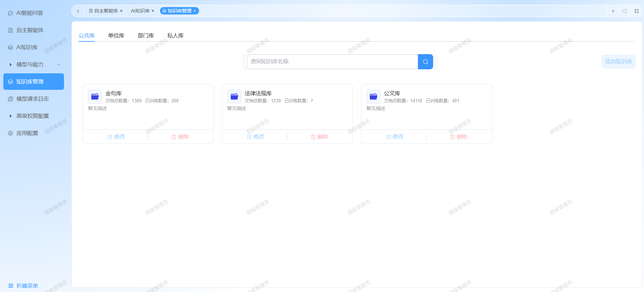Click 文档总数量: 1389 text
Viewport: 644px width, 292px height.
pyautogui.click(x=123, y=101)
